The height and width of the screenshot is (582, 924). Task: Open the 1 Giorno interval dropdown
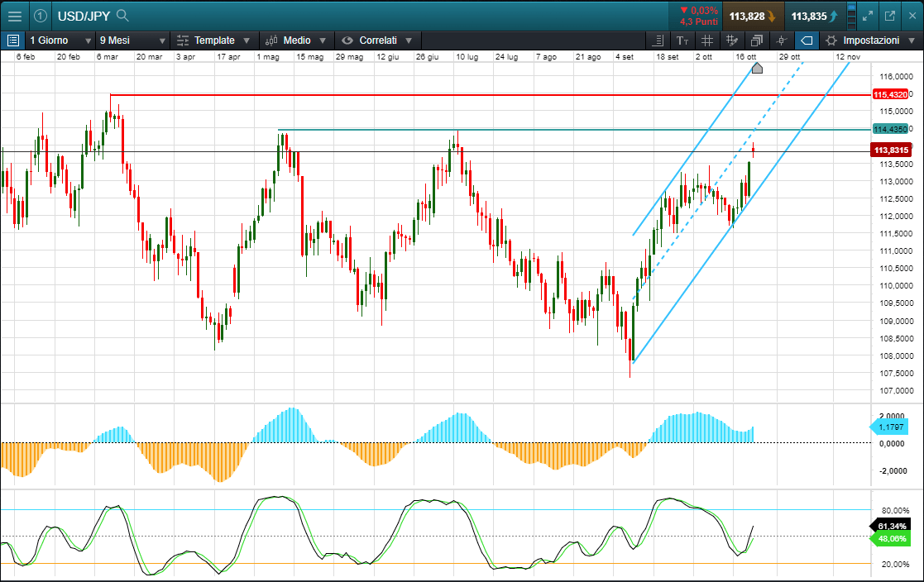60,40
